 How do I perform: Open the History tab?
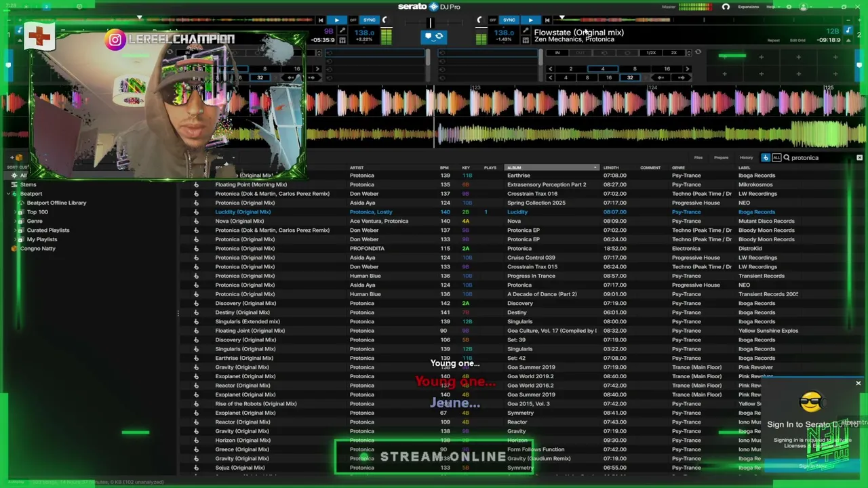[x=747, y=158]
